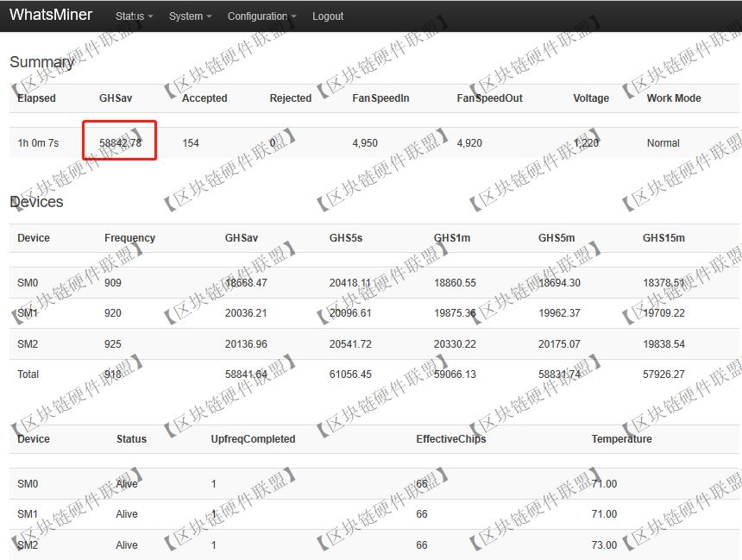Select SM1 GHS1m value 19875.36

[x=455, y=313]
